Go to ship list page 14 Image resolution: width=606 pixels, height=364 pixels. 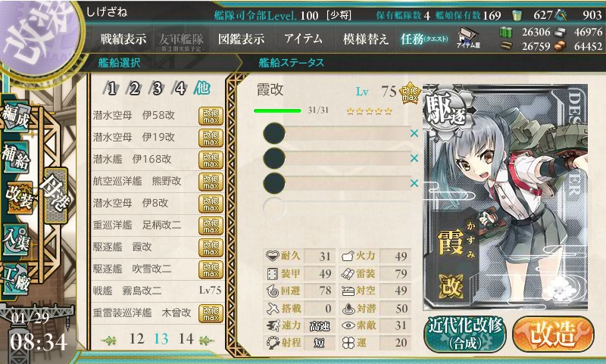[186, 338]
